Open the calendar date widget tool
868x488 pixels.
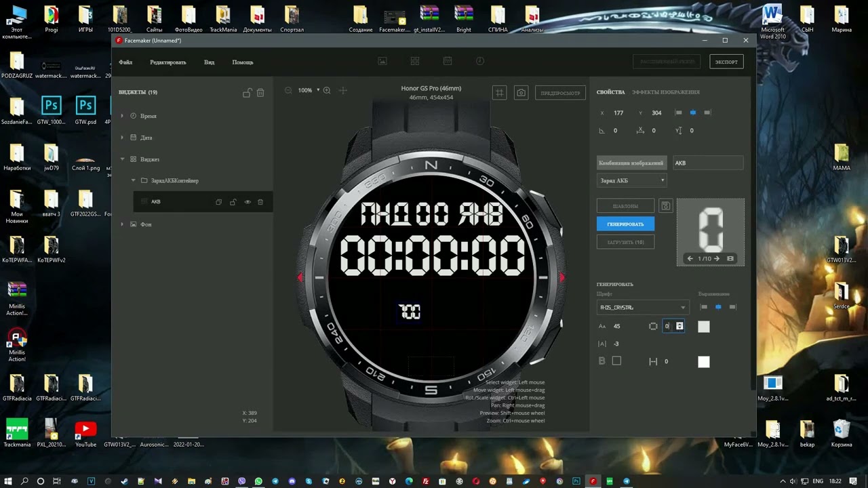pyautogui.click(x=448, y=61)
